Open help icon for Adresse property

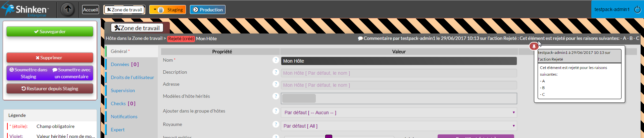tap(276, 84)
